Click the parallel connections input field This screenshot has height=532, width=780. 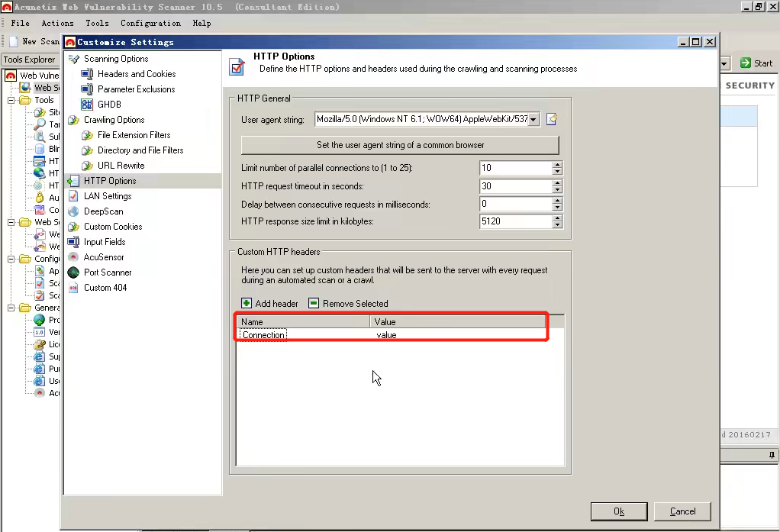tap(516, 168)
